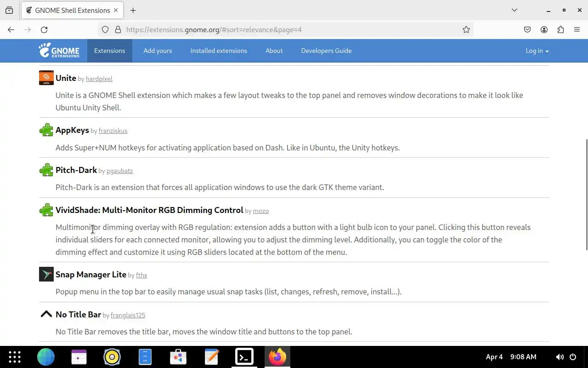Open the applications grid in taskbar
The image size is (588, 368).
(x=15, y=357)
